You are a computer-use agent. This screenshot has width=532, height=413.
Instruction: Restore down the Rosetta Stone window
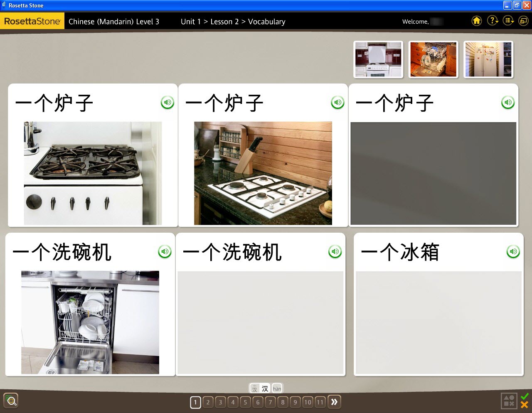click(x=517, y=5)
